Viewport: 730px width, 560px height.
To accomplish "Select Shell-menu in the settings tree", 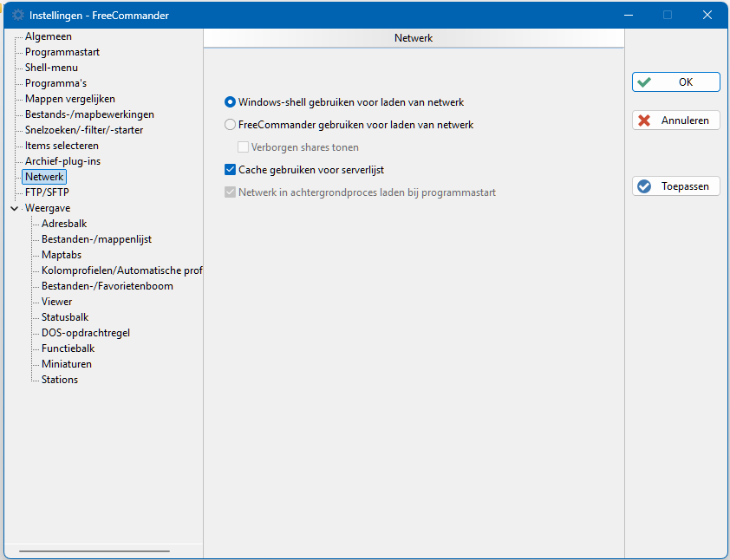I will click(x=51, y=68).
